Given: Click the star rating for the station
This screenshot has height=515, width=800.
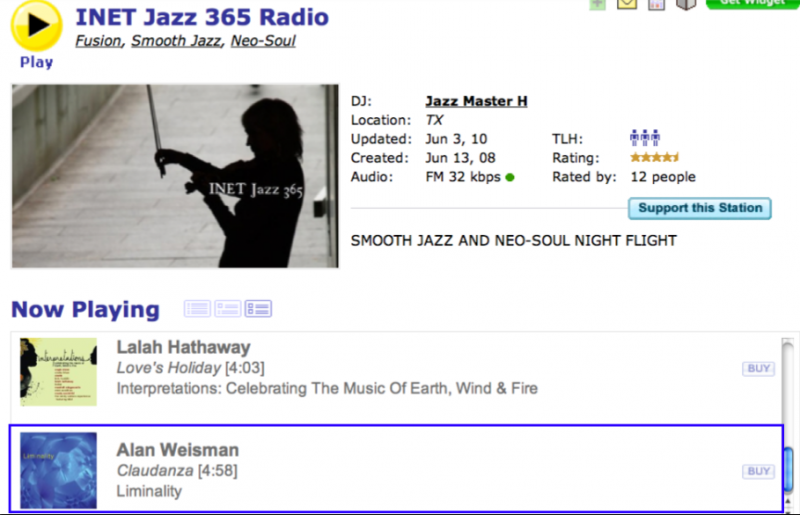Looking at the screenshot, I should pos(655,158).
